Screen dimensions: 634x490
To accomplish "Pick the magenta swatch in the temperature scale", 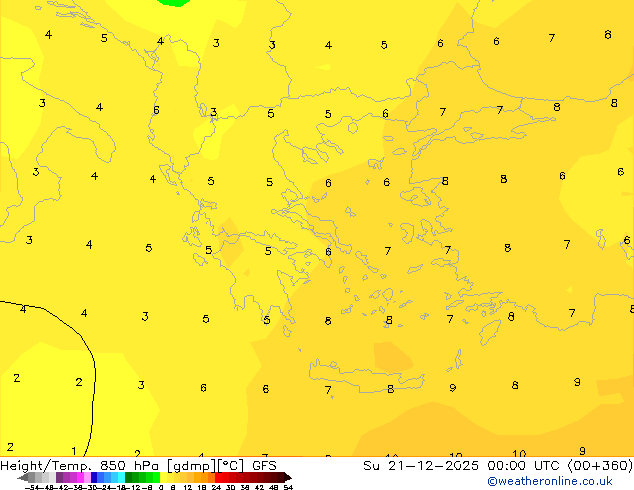I will pos(80,477).
